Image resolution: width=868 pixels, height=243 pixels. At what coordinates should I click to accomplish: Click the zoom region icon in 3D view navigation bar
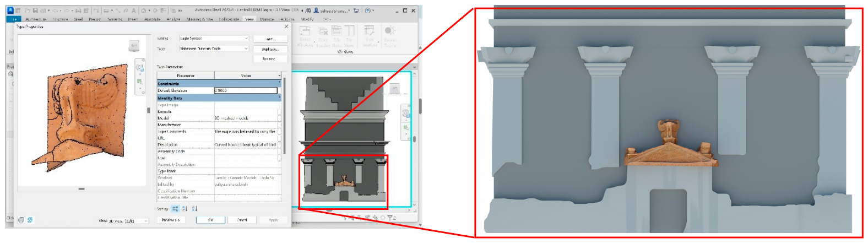coord(406,128)
